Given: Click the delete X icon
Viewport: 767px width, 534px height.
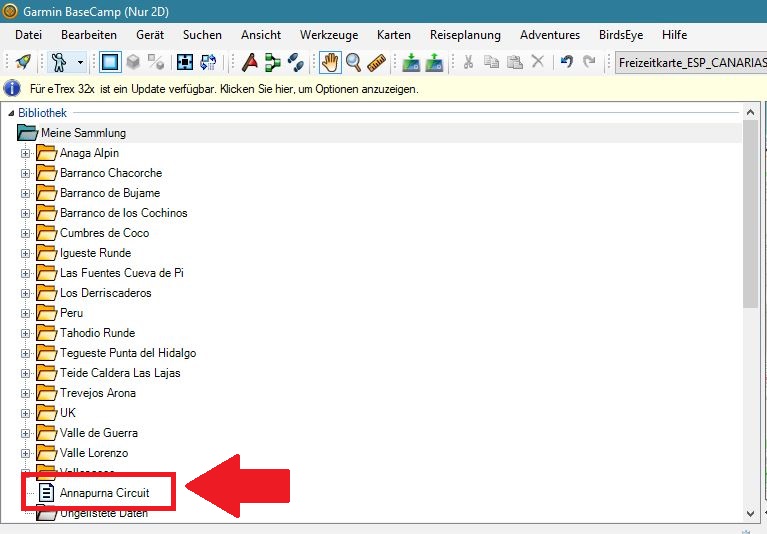Looking at the screenshot, I should pos(538,61).
